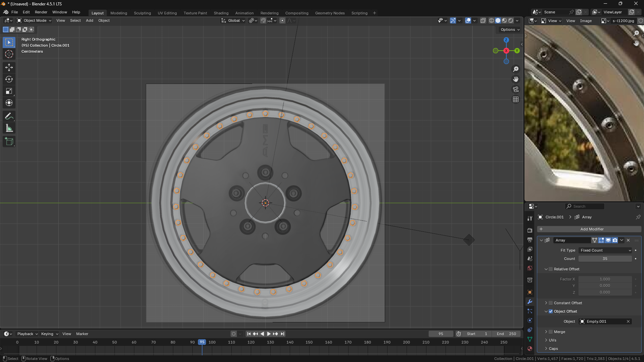Image resolution: width=644 pixels, height=362 pixels.
Task: Open the viewport Add menu
Action: 89,20
